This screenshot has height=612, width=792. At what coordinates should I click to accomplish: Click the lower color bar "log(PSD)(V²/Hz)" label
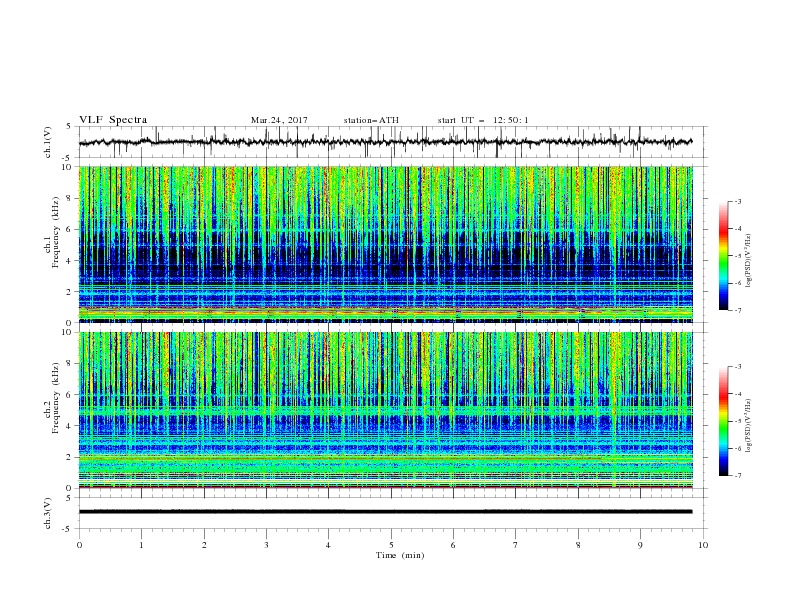(x=749, y=426)
